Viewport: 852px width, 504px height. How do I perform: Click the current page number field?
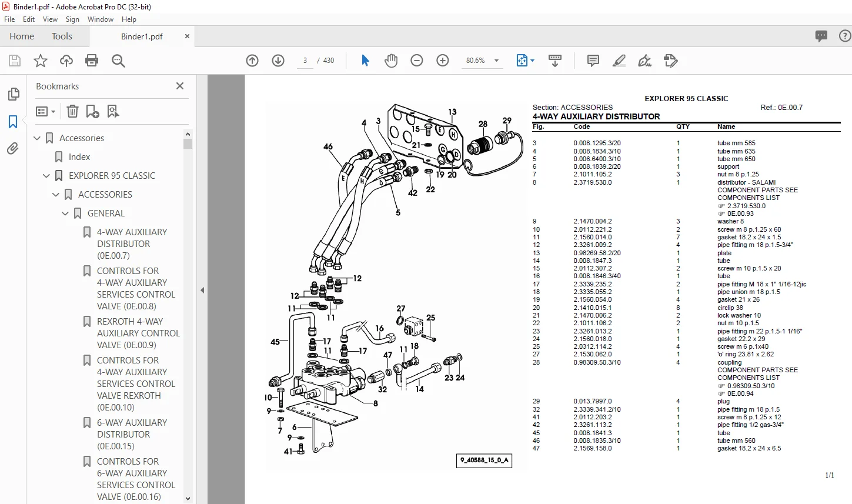[x=305, y=61]
